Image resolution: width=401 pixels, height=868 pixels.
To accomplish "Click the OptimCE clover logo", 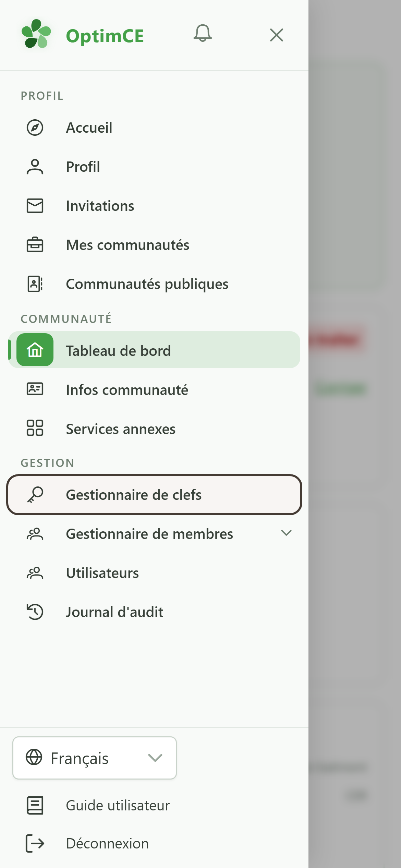I will 36,34.
